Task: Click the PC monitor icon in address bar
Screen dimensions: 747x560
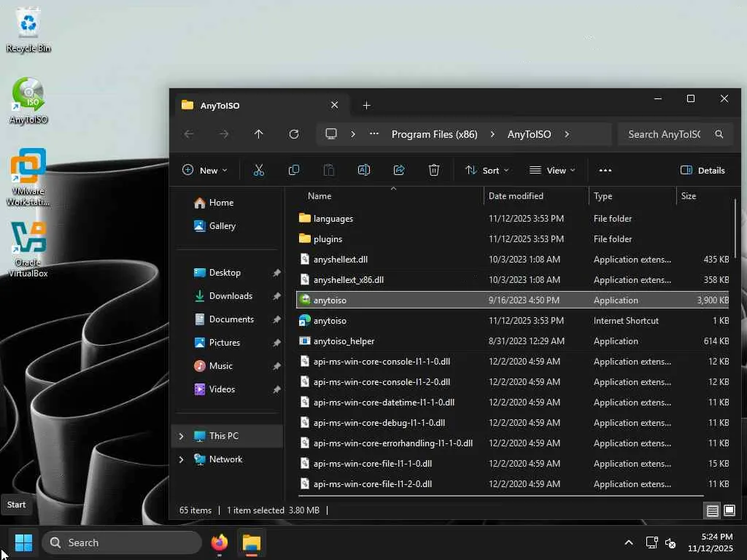Action: coord(331,134)
